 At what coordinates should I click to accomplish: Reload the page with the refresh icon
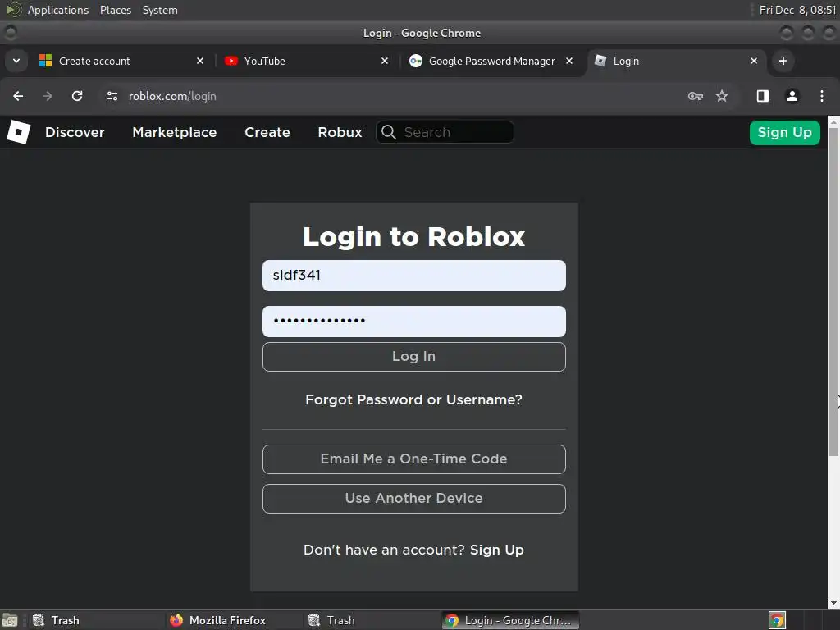[x=77, y=96]
